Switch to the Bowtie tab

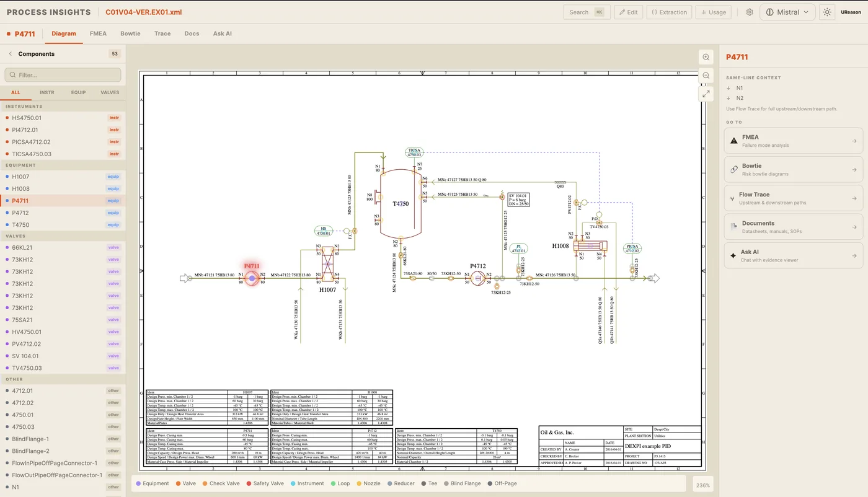(x=130, y=33)
